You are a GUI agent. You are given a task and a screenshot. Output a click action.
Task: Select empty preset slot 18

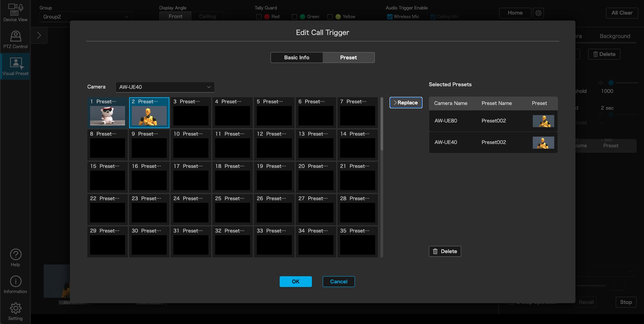coord(233,177)
